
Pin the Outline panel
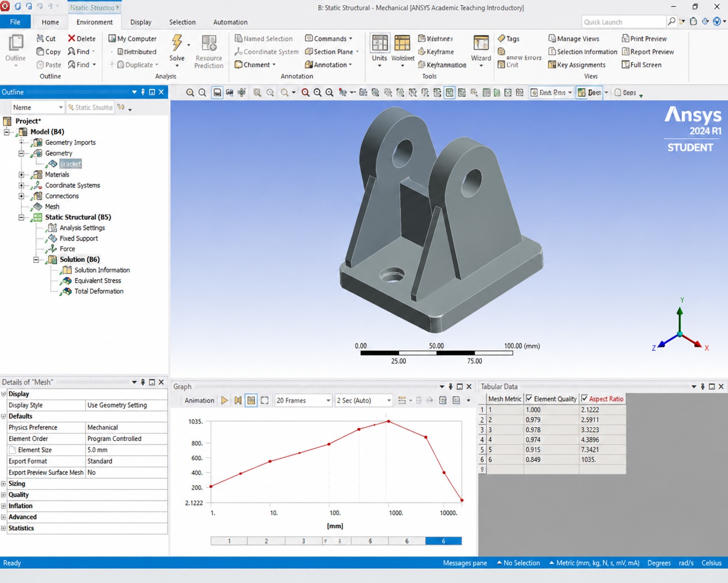tap(143, 92)
